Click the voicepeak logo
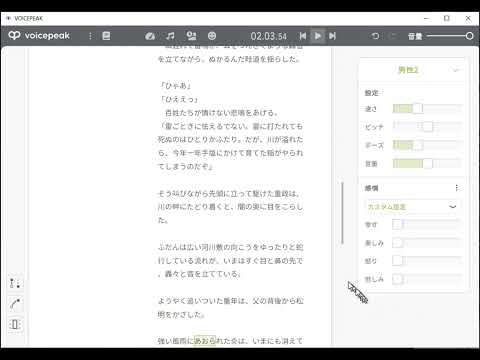This screenshot has width=480, height=360. (39, 35)
